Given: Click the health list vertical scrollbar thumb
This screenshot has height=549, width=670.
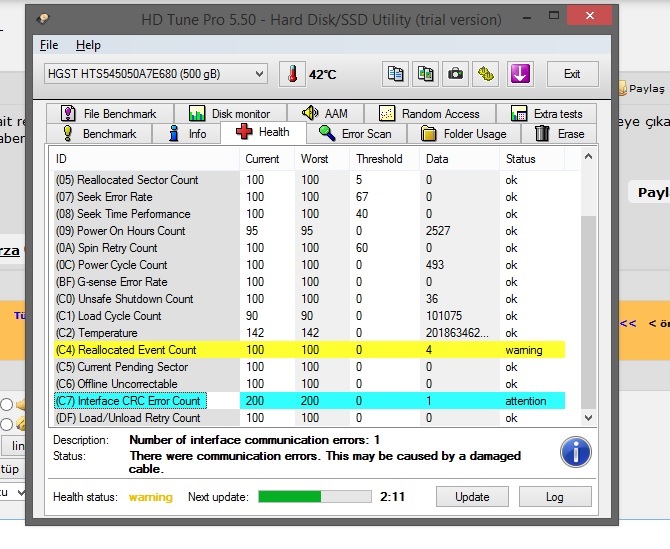Looking at the screenshot, I should [588, 312].
